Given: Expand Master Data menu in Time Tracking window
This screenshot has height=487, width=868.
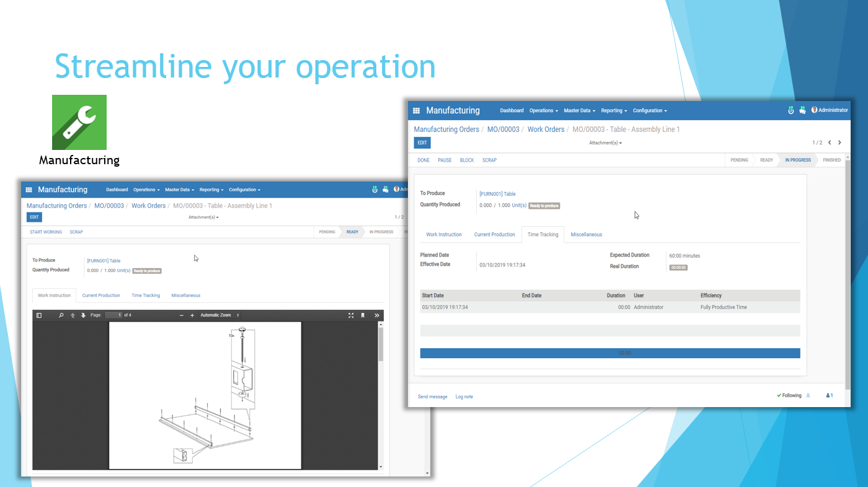Looking at the screenshot, I should tap(580, 110).
